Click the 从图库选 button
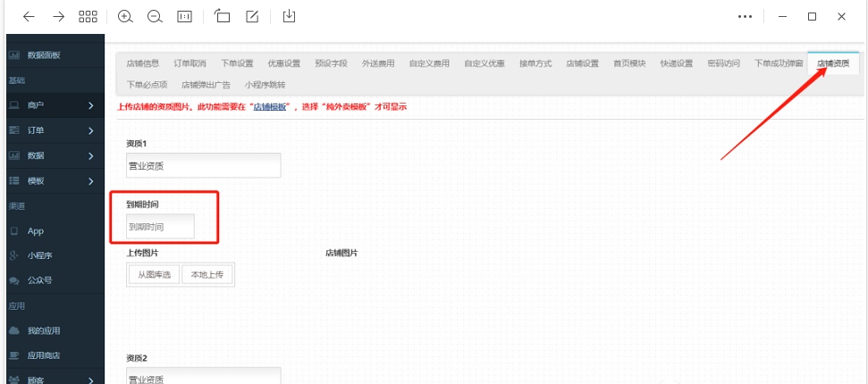 (x=155, y=275)
